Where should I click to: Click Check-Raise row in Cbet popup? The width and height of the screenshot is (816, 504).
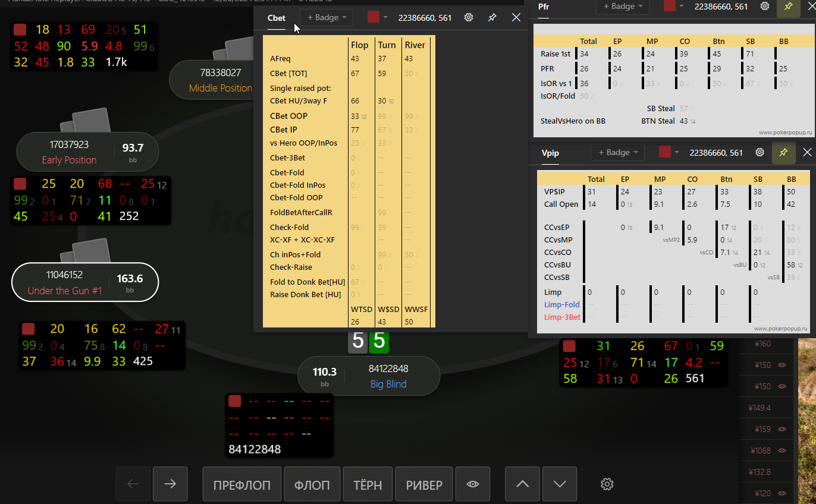(x=349, y=267)
